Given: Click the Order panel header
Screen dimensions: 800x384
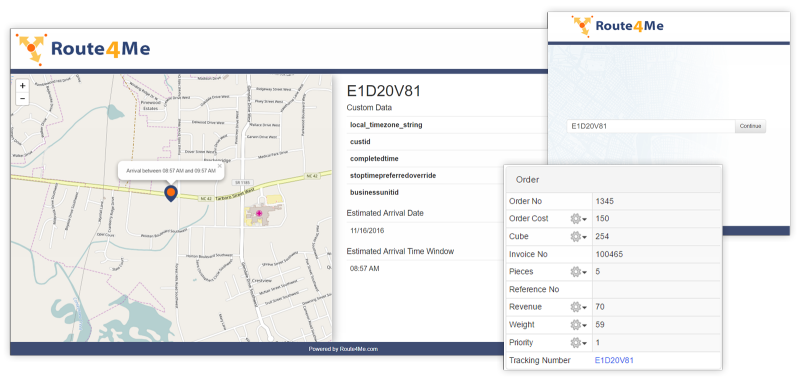Looking at the screenshot, I should tap(612, 180).
